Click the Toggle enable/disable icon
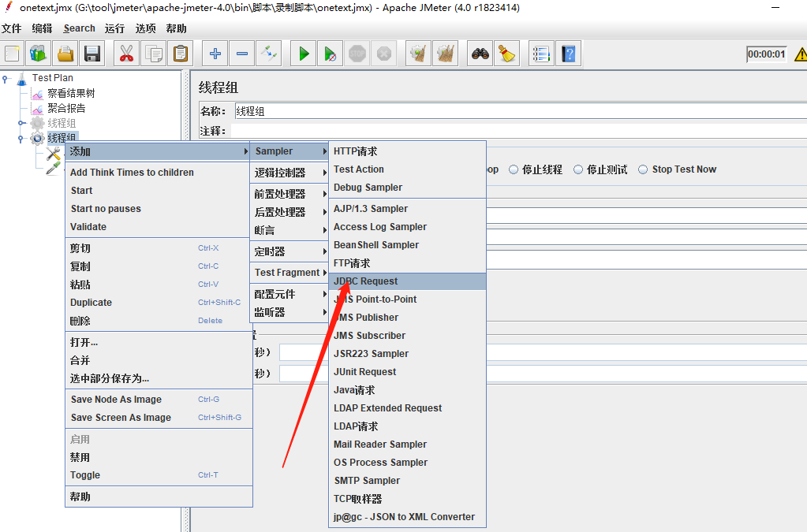Screen dimensions: 807x532 coord(269,54)
